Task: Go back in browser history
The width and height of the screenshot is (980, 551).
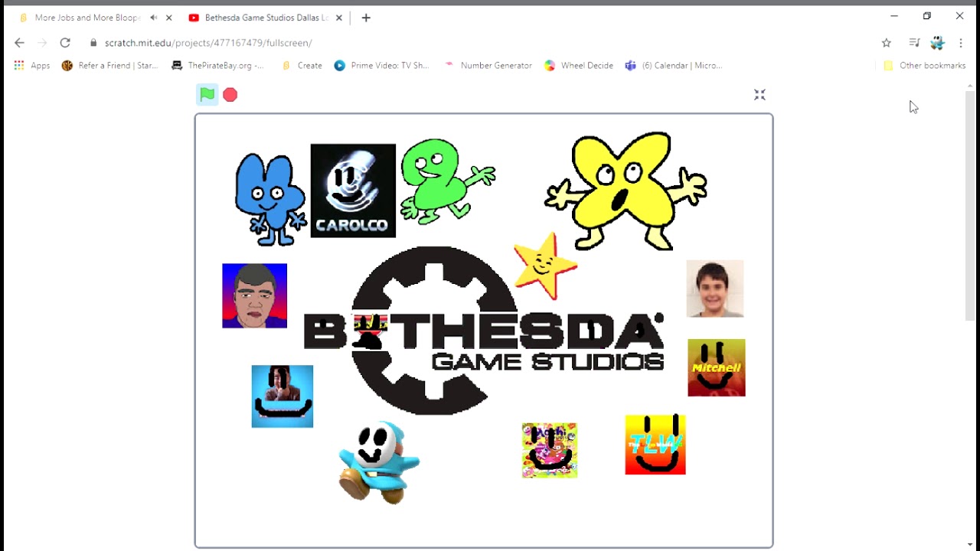Action: point(19,43)
